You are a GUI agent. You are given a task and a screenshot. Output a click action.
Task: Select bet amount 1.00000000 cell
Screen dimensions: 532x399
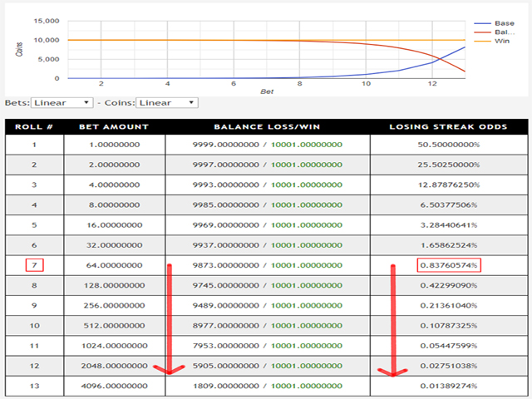click(115, 145)
